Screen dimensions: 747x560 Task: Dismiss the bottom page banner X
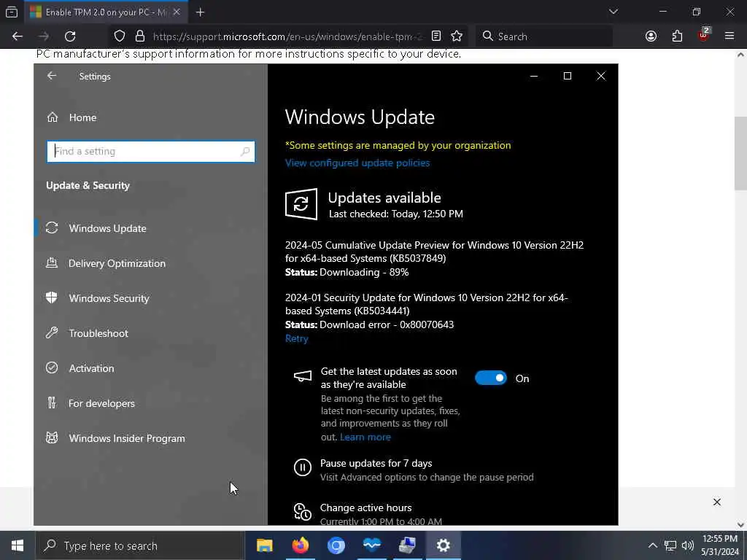click(716, 502)
